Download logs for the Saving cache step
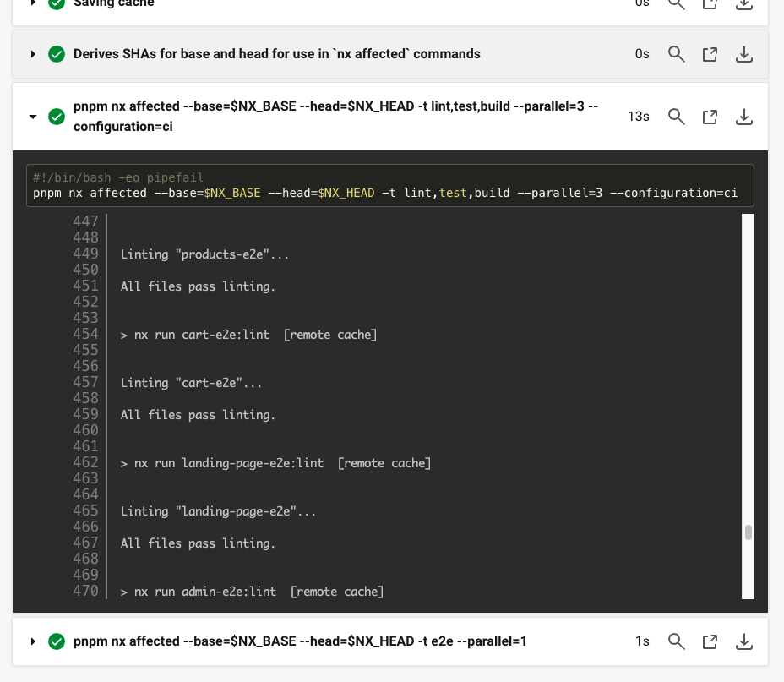The width and height of the screenshot is (784, 682). (x=743, y=5)
